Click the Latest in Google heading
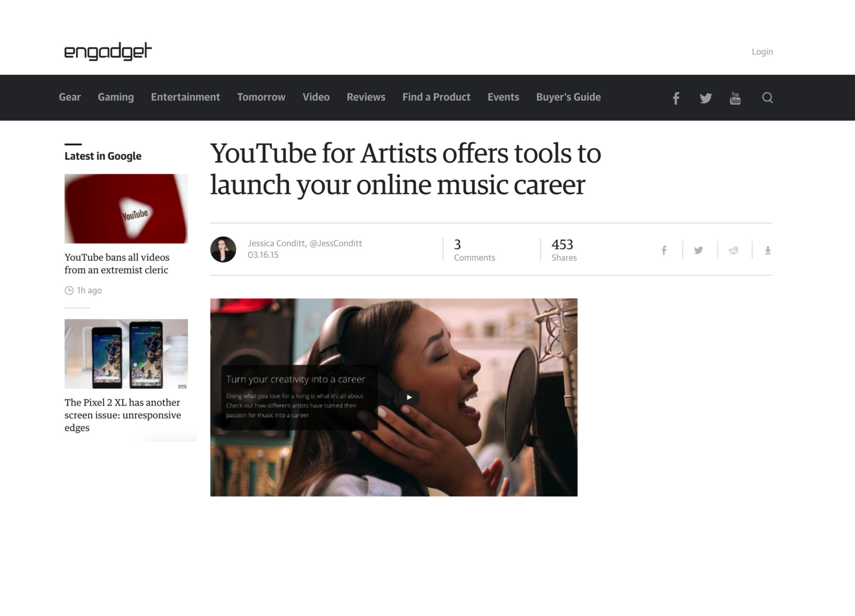Image resolution: width=855 pixels, height=616 pixels. point(103,156)
